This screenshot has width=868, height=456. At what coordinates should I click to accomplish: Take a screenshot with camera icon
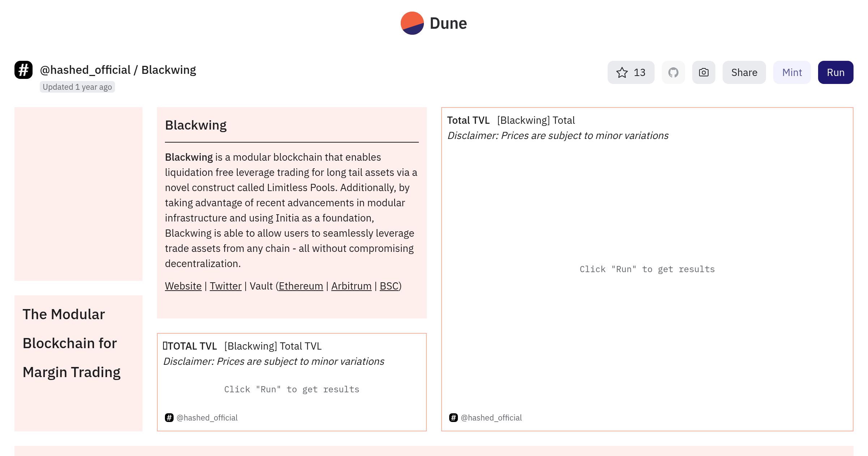(x=703, y=72)
